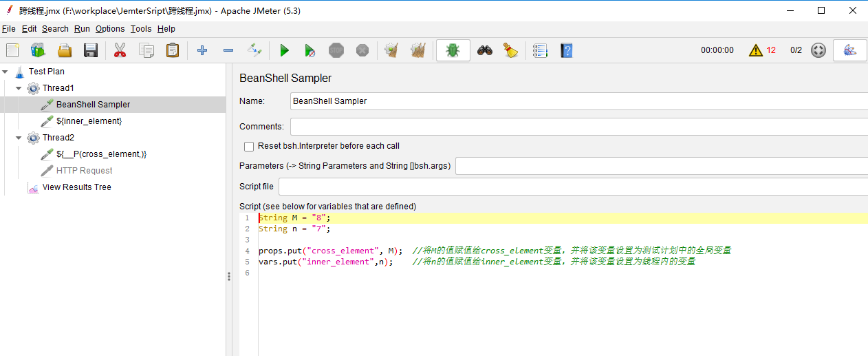Collapse the Test Plan tree node
The image size is (868, 356).
coord(6,71)
